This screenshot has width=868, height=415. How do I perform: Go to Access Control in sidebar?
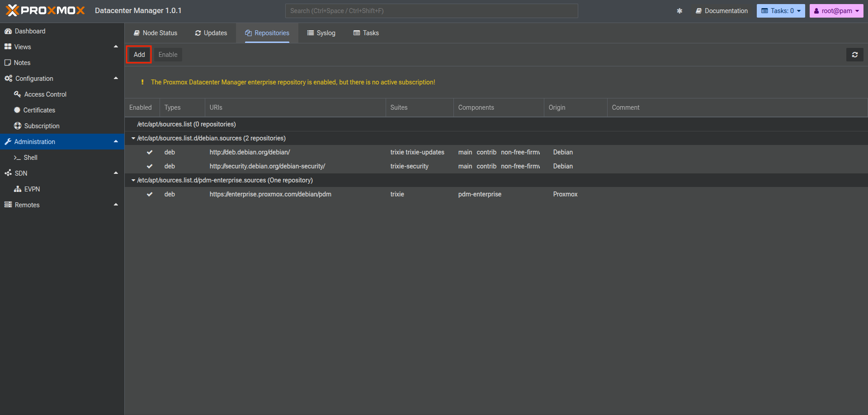tap(62, 94)
